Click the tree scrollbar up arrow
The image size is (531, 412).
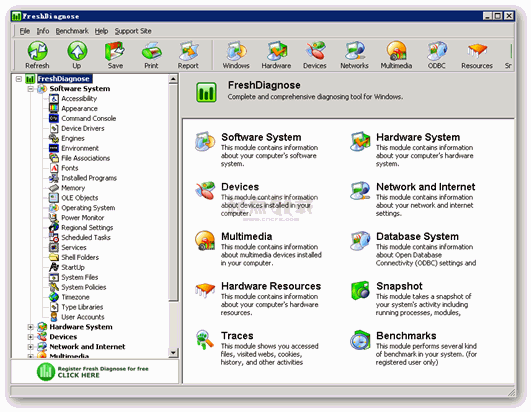coord(173,79)
